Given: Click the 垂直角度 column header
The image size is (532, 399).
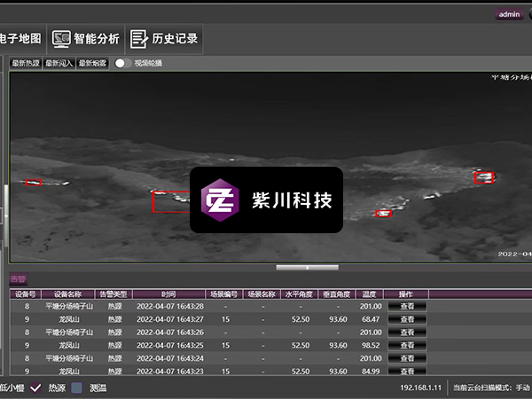Looking at the screenshot, I should 337,294.
